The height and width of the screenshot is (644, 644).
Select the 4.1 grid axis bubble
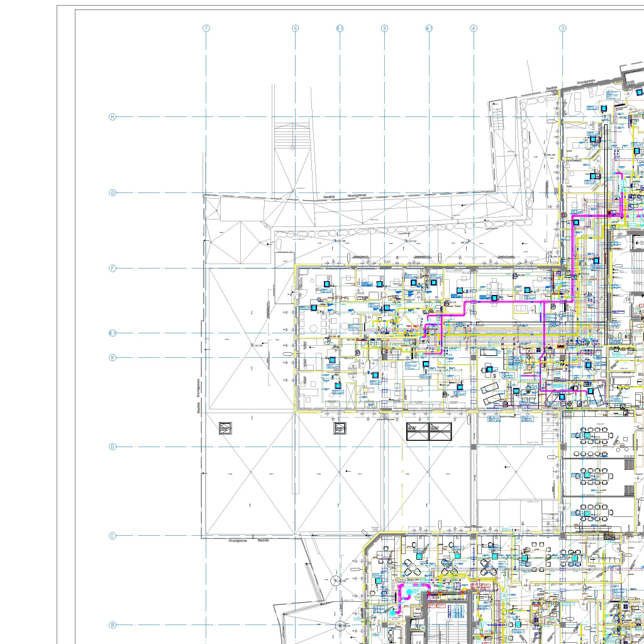[x=429, y=28]
